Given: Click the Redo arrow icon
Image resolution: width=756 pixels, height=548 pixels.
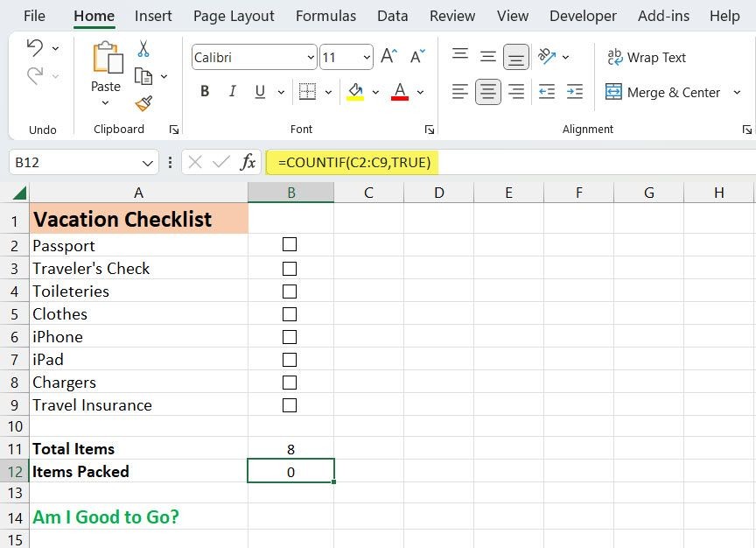Looking at the screenshot, I should coord(35,76).
